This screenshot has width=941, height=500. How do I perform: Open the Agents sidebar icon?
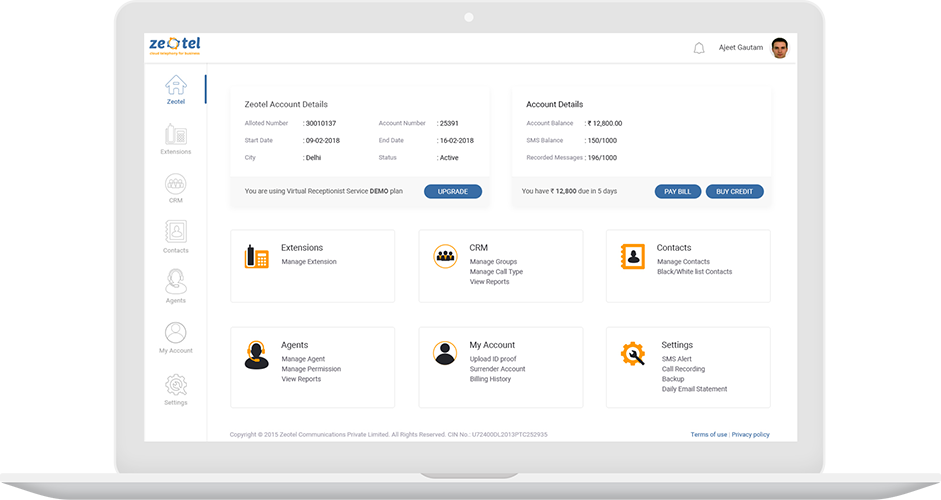point(176,282)
